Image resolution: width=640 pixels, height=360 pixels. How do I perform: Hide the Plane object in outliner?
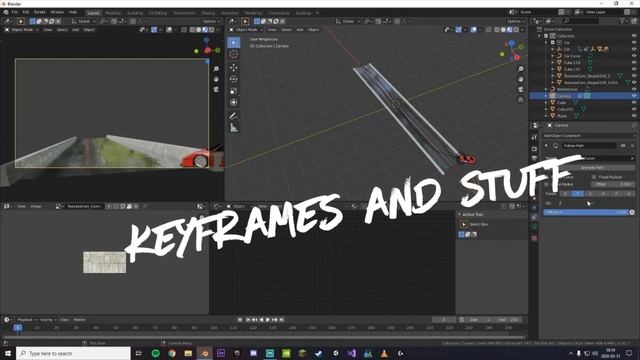[634, 116]
